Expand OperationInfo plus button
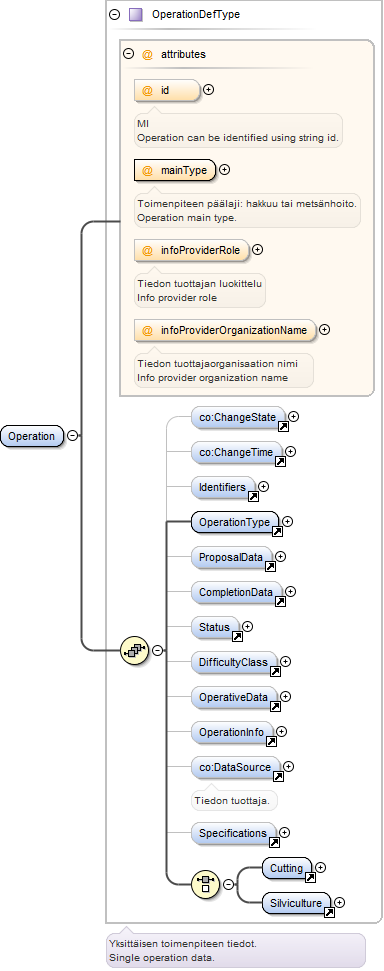Screen dimensions: 384x971 tap(281, 731)
